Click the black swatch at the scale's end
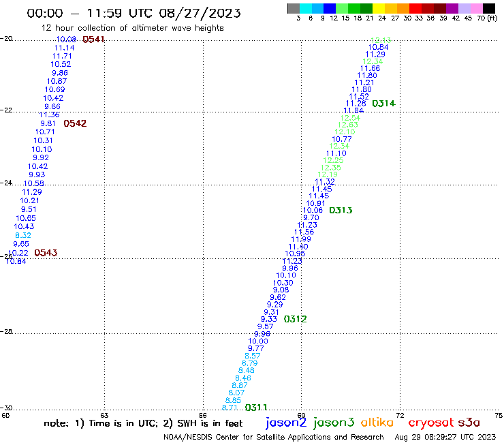This screenshot has height=443, width=504. 489,8
